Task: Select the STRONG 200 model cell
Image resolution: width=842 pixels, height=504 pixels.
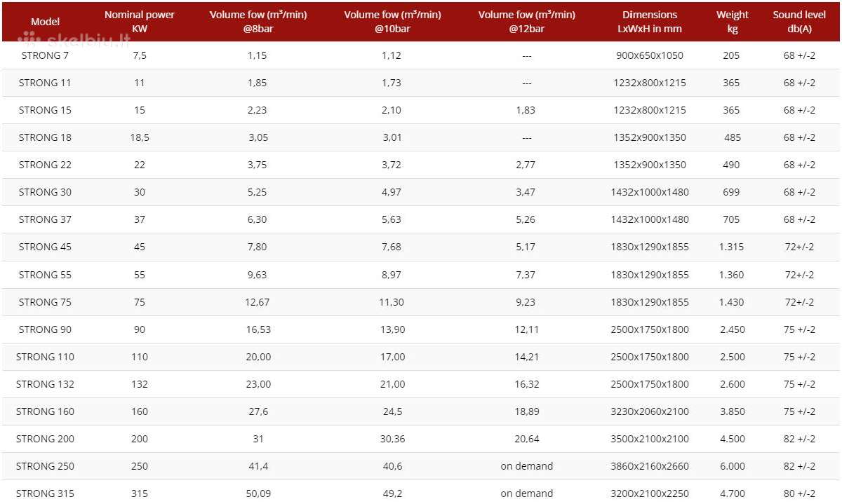Action: tap(45, 439)
